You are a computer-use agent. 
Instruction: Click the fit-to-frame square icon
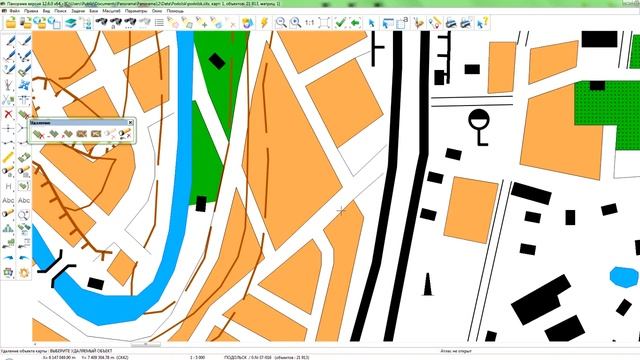324,23
